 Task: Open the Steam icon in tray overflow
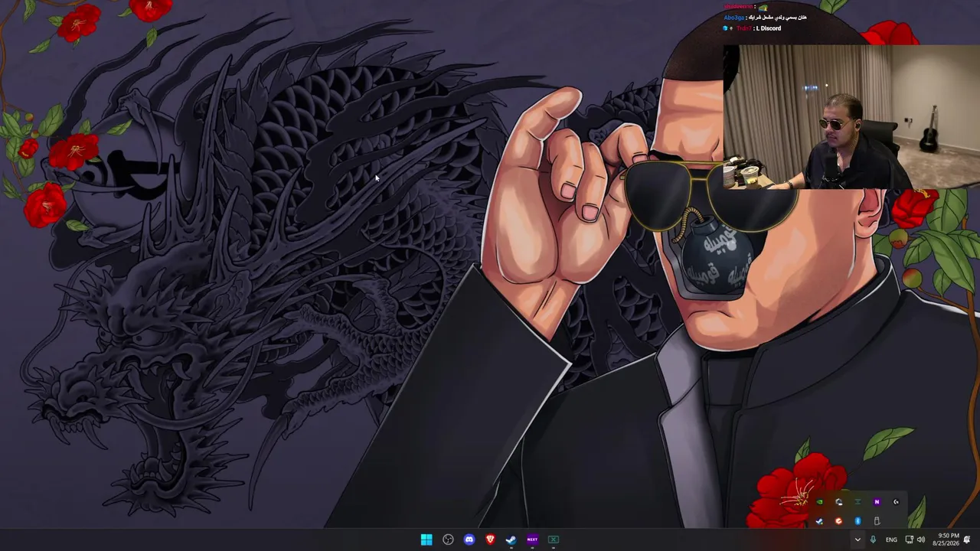(x=819, y=521)
